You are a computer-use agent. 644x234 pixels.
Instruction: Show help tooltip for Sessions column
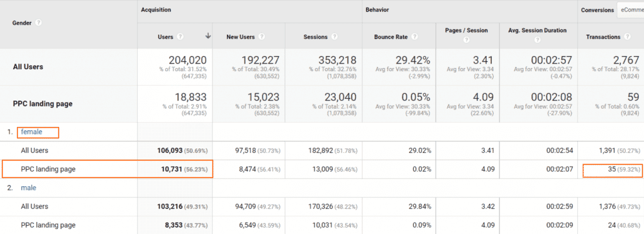(x=335, y=37)
